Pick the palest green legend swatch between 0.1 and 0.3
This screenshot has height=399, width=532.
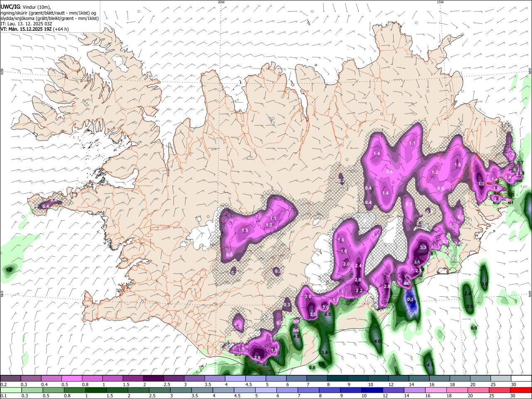click(11, 390)
